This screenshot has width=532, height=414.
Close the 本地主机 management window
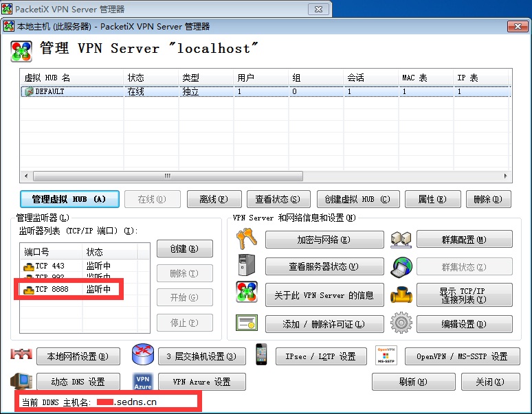point(518,26)
